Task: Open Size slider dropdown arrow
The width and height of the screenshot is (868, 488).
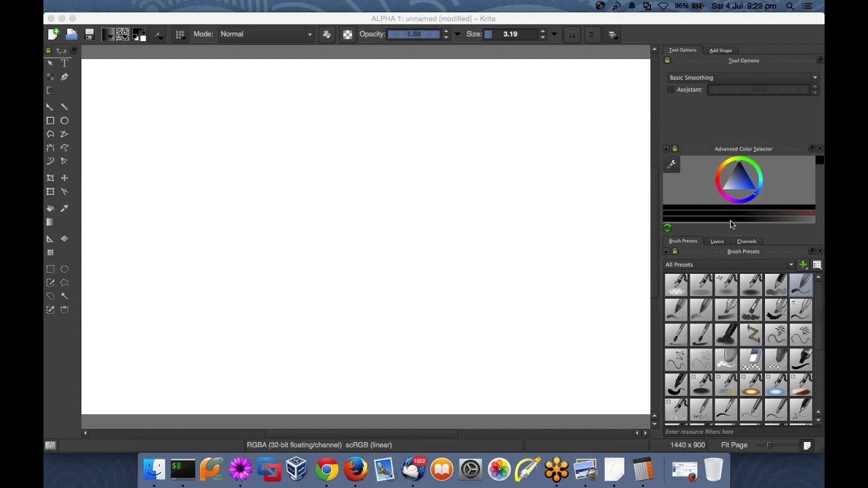Action: point(554,35)
